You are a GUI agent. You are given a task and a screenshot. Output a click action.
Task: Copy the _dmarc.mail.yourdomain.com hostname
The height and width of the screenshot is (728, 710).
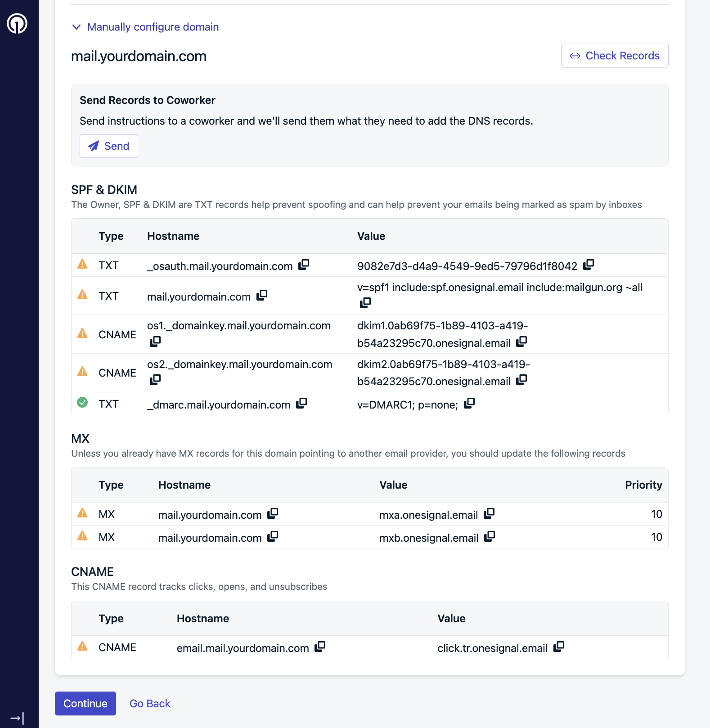[301, 403]
